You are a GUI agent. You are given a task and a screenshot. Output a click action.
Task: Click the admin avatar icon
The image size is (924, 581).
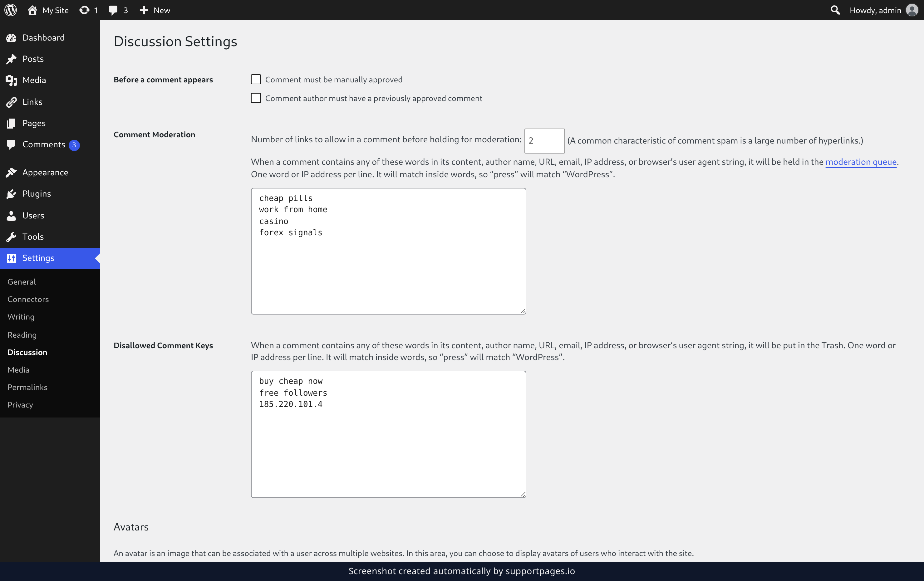(912, 10)
